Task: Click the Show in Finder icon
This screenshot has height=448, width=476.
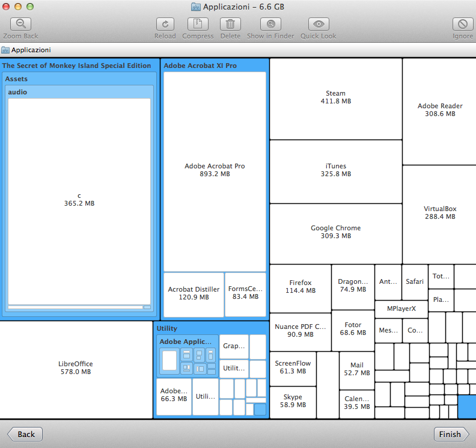Action: [270, 24]
